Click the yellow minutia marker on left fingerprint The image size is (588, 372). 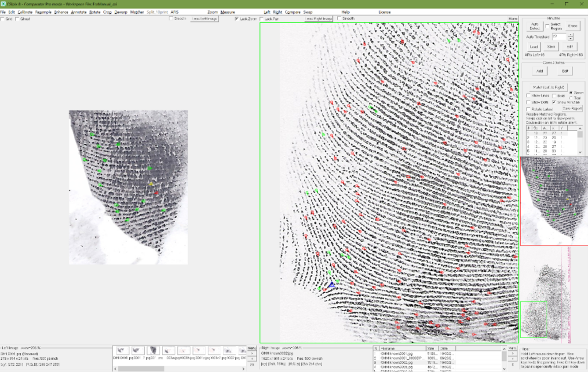[152, 184]
